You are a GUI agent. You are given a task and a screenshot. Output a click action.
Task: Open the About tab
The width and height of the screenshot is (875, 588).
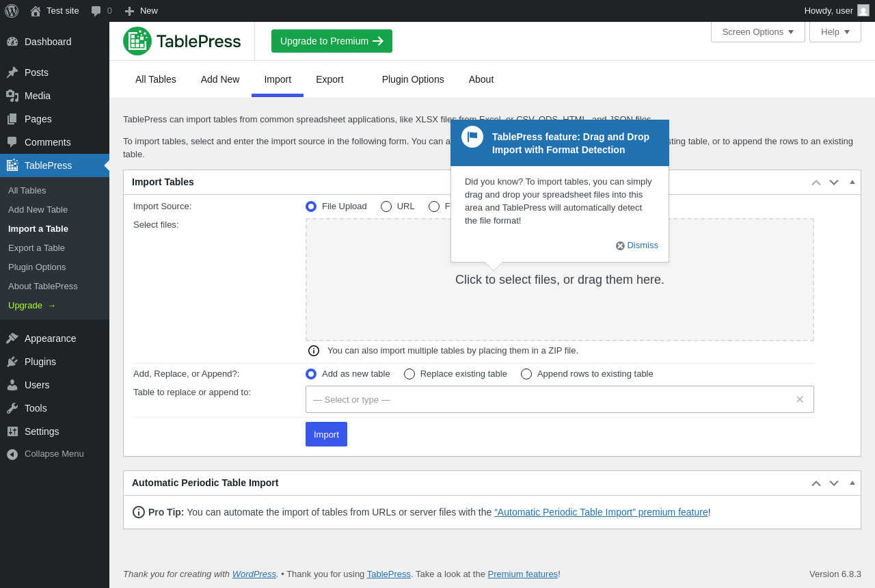click(481, 79)
